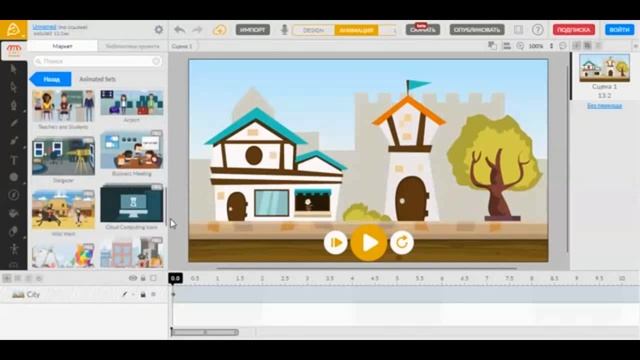Open the Teachers and Students set

click(63, 106)
